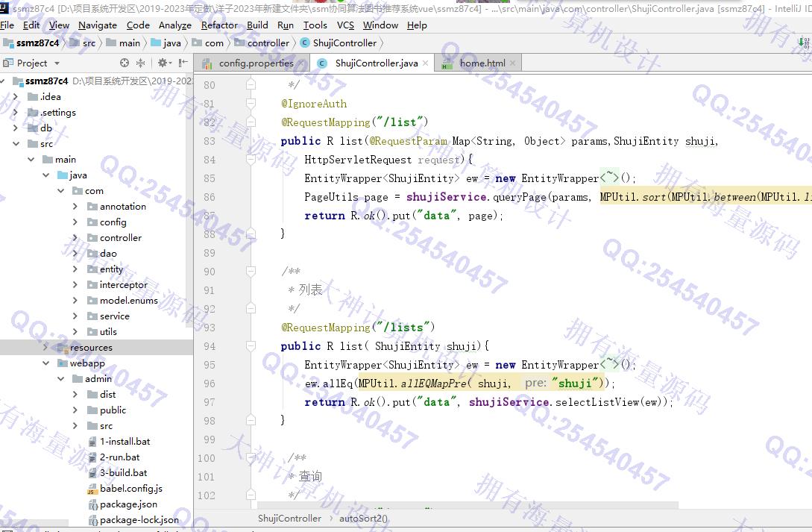Collapse the src root folder

click(16, 143)
